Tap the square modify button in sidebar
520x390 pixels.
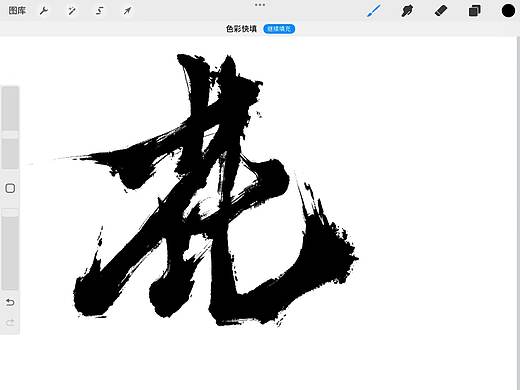tap(10, 188)
